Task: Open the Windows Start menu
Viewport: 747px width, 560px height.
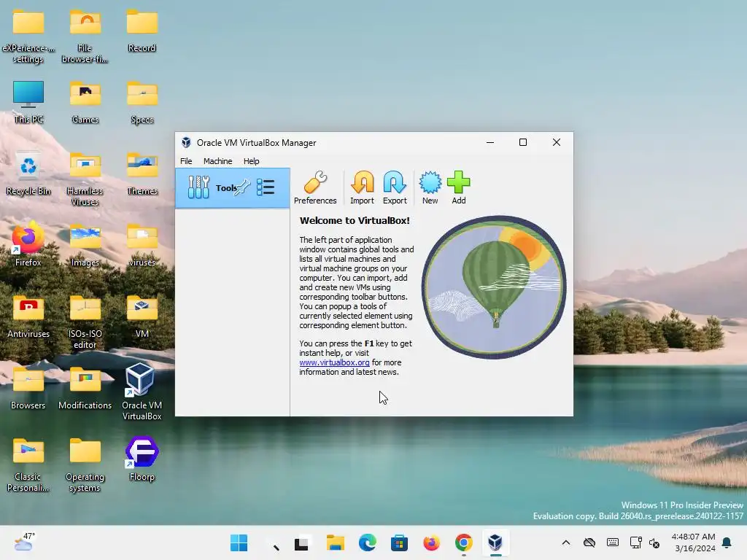Action: pos(239,542)
